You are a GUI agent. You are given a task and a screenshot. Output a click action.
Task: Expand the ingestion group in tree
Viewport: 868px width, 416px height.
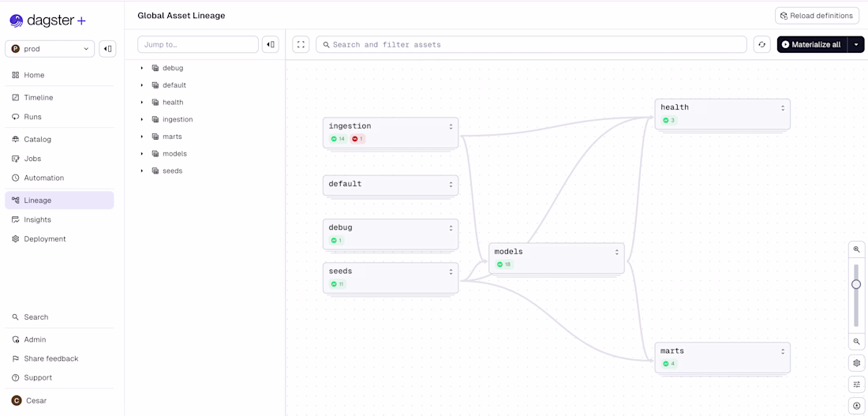pos(142,120)
